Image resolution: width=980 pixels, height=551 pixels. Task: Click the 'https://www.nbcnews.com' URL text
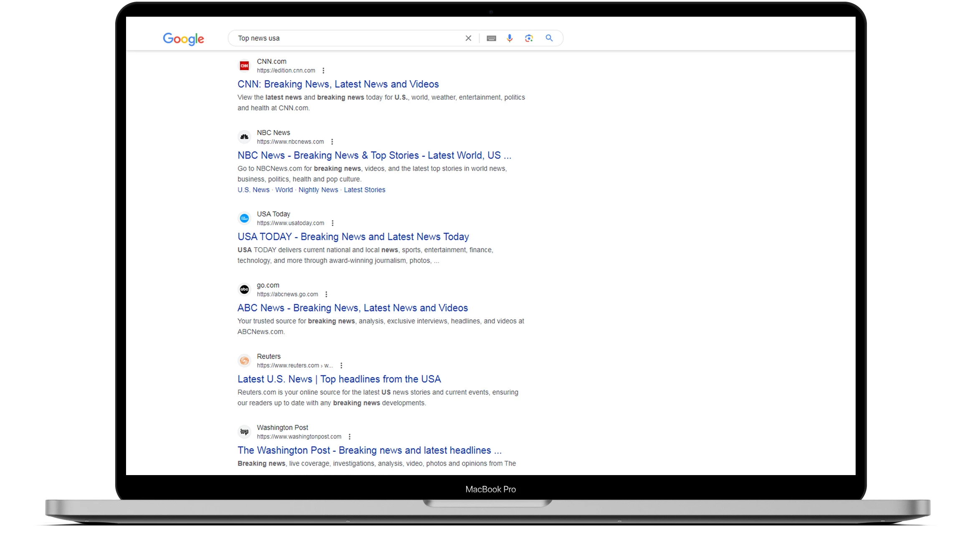[290, 142]
